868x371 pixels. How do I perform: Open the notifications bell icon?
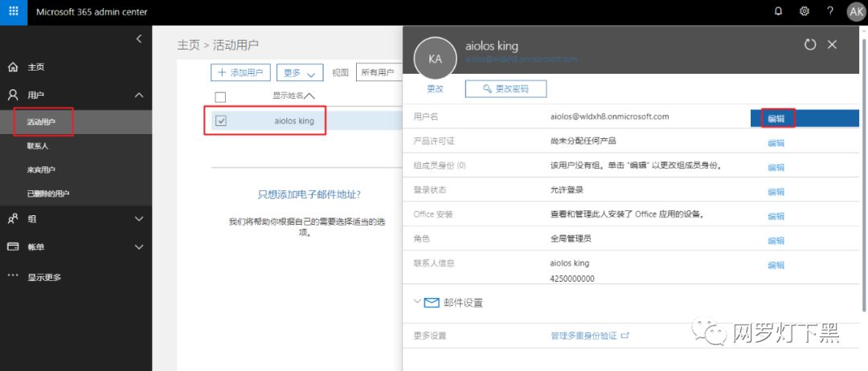778,11
